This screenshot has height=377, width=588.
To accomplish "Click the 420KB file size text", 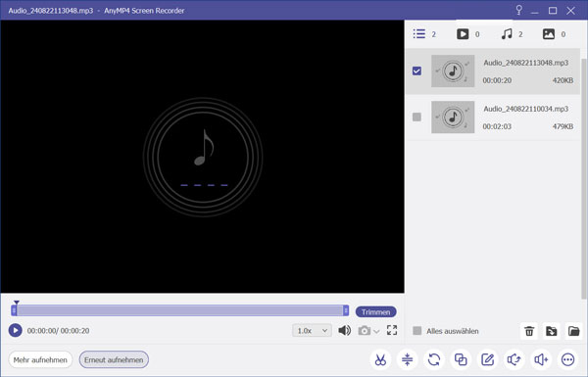I will (563, 80).
